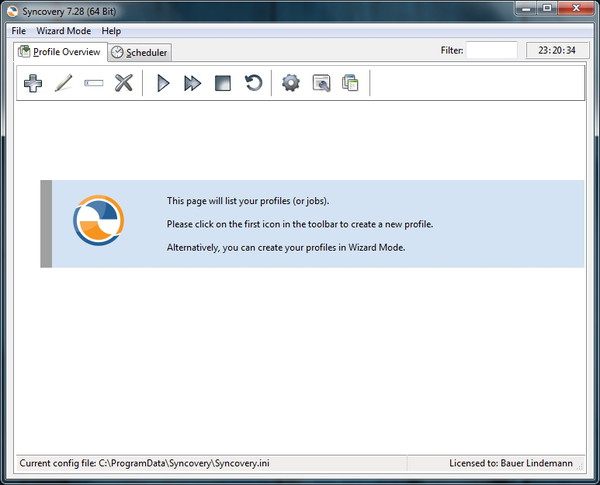Click the circular-arrow refresh icon
The image size is (600, 485).
[x=253, y=83]
